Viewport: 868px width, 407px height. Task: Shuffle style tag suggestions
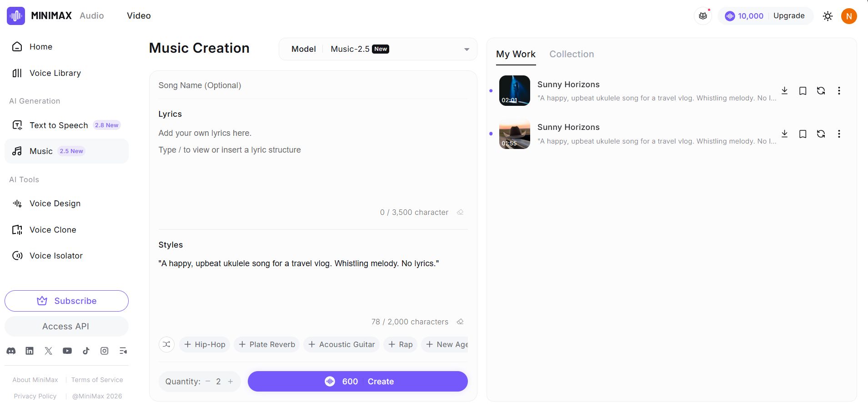(166, 344)
